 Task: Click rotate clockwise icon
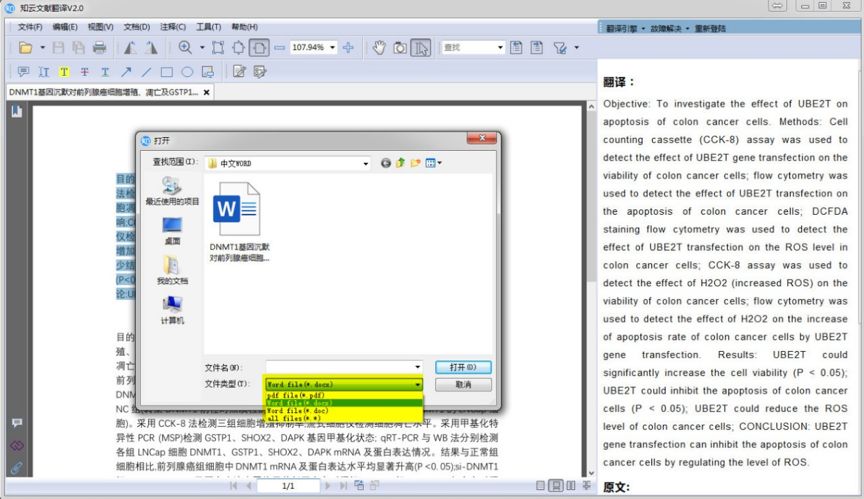tap(151, 48)
